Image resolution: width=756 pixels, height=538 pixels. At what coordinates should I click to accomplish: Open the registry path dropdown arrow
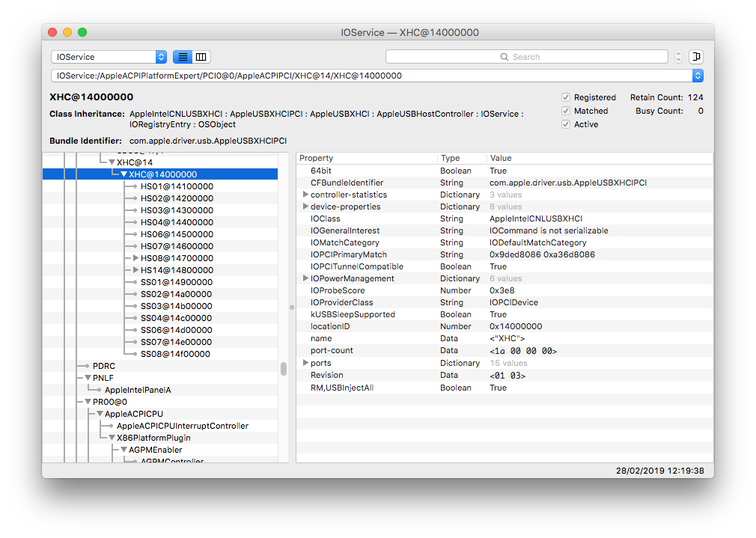(698, 76)
